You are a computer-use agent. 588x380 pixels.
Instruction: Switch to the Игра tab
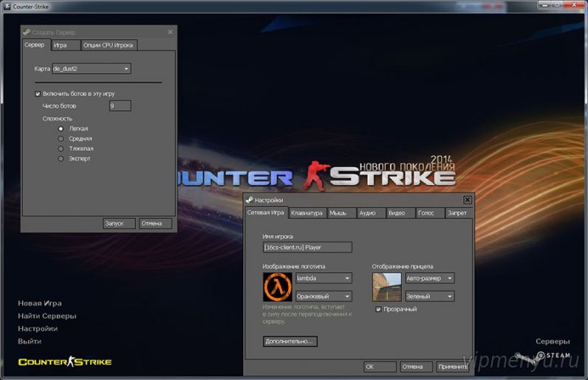point(66,45)
